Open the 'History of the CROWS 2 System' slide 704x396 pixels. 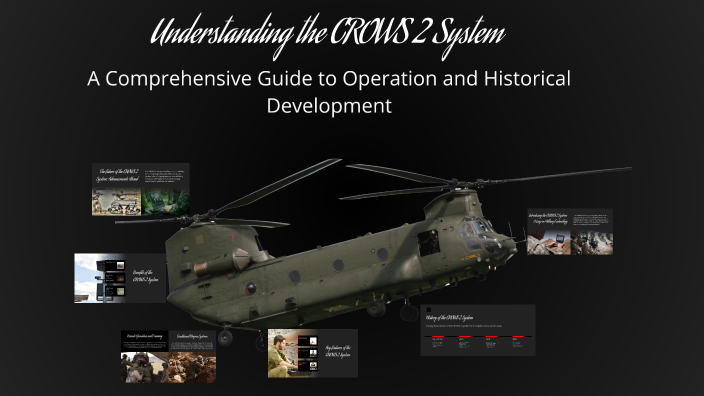point(478,330)
